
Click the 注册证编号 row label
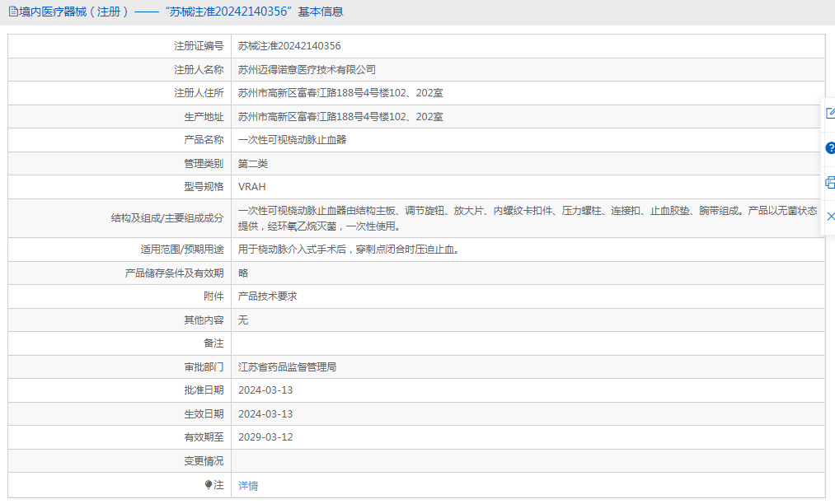199,46
